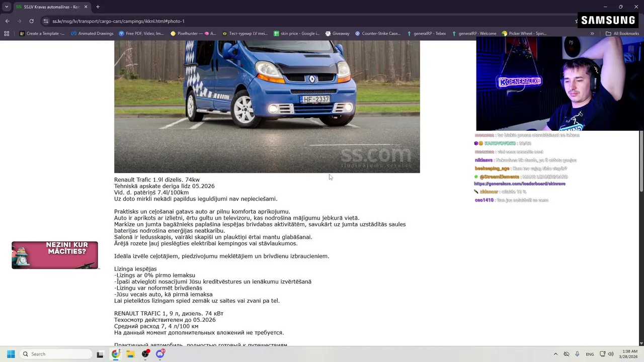
Task: Click text 'RENAULT TRAFIC 1, 9 л, дизель. 74 кВт'
Action: pyautogui.click(x=169, y=313)
